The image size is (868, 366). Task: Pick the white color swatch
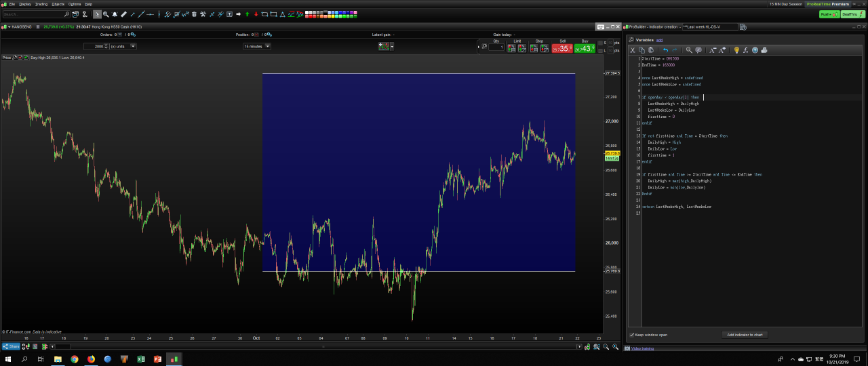(307, 12)
